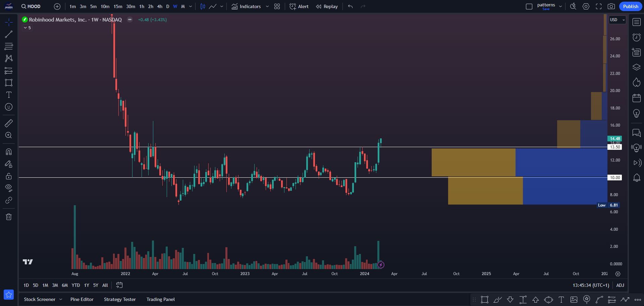Select the daily D timeframe
This screenshot has width=644, height=306.
(x=168, y=6)
